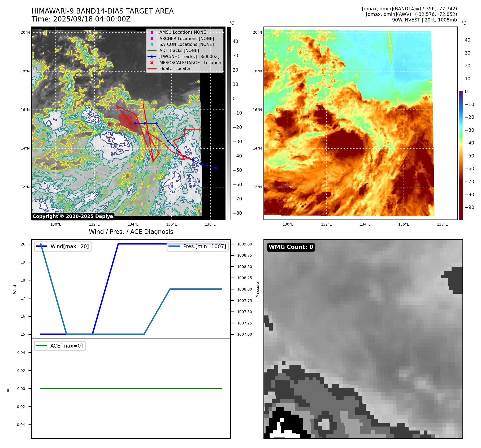Click the red line sample for Floater Locater
This screenshot has width=481, height=448.
point(152,69)
